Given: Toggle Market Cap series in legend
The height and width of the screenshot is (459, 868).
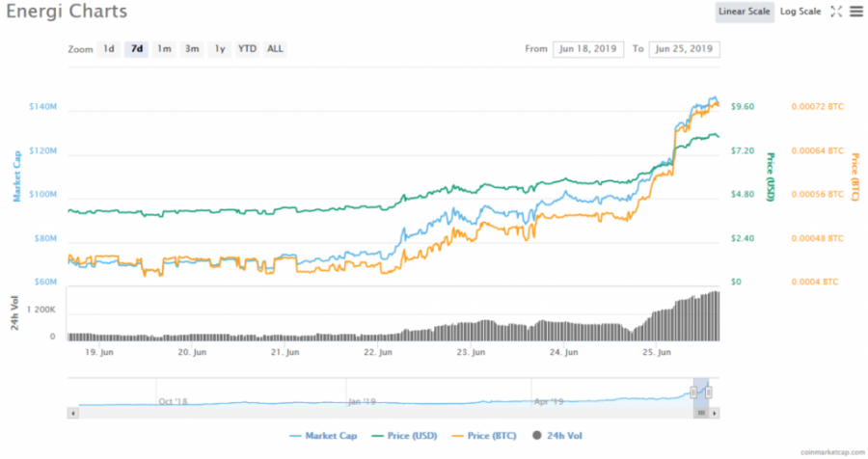Looking at the screenshot, I should coord(323,436).
